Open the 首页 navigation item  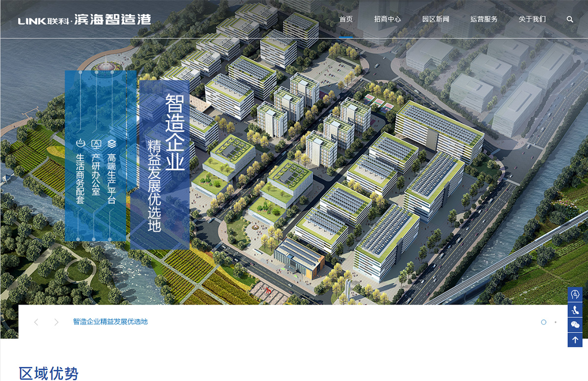tap(346, 19)
